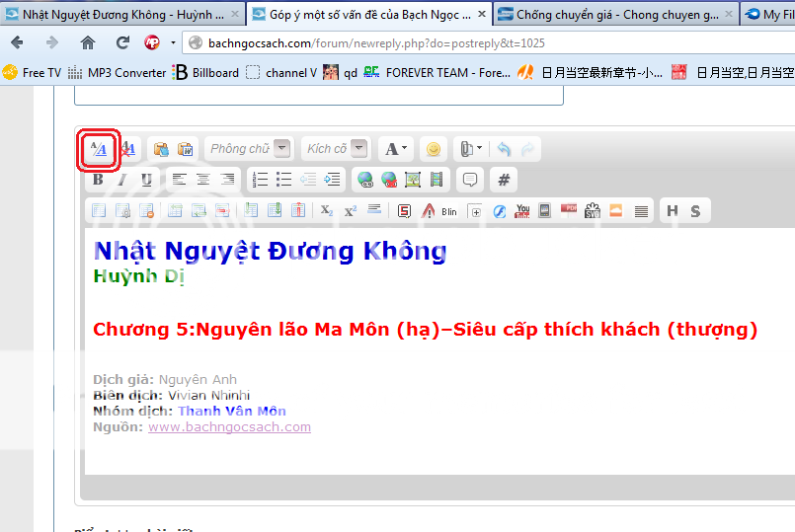
Task: Click the H toolbar button
Action: pos(673,211)
